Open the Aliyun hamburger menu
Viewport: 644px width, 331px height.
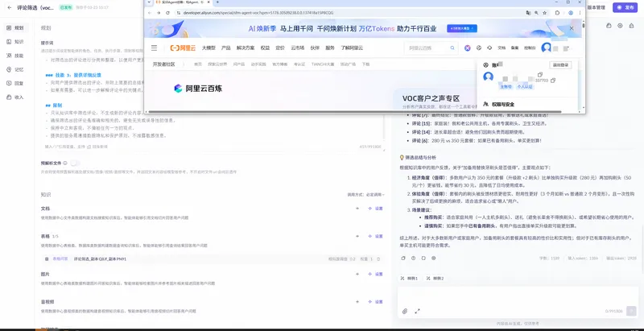click(x=154, y=48)
